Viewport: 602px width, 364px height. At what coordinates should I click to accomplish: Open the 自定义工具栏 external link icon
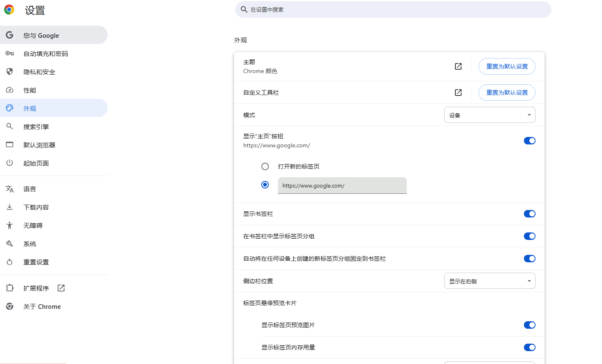click(x=458, y=93)
